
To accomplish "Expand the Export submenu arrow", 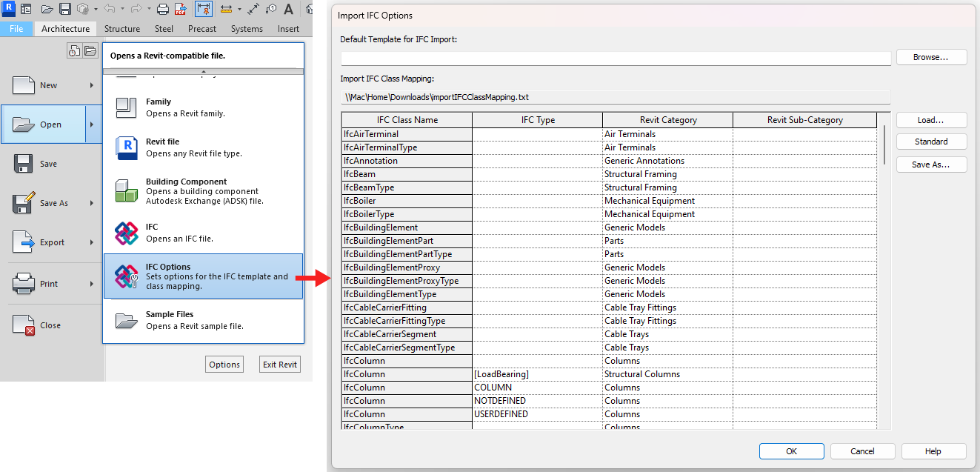I will click(92, 242).
